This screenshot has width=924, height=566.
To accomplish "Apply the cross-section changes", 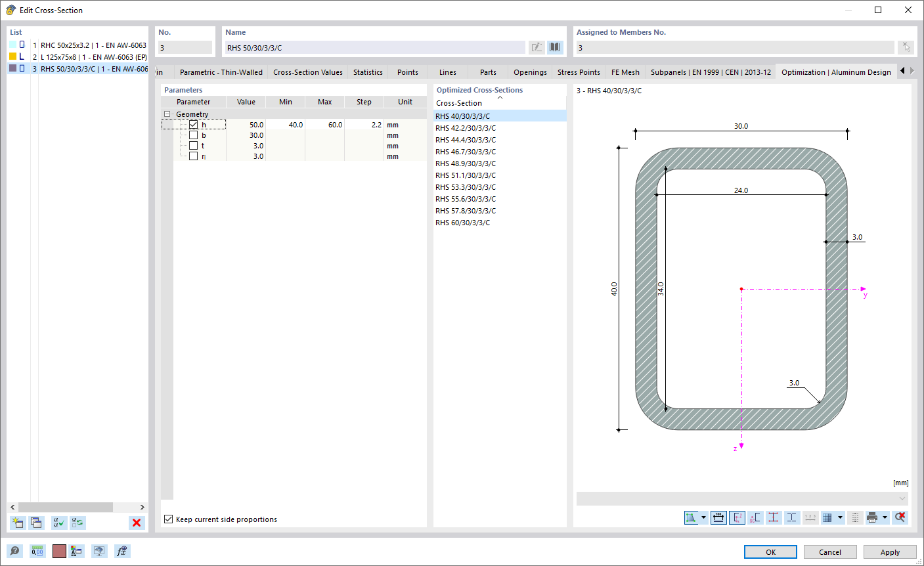I will (890, 552).
